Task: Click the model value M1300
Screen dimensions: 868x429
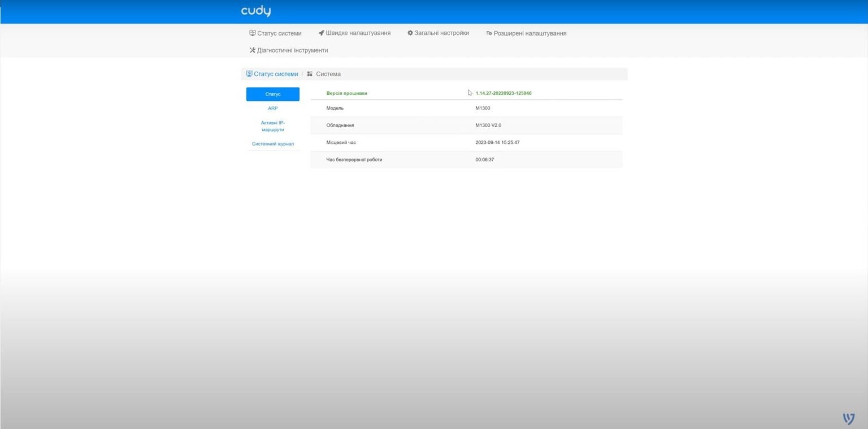Action: [x=483, y=108]
